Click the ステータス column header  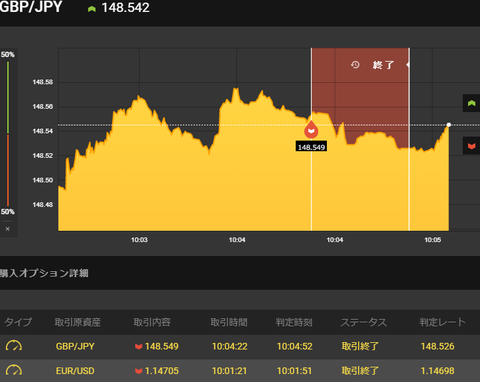click(363, 322)
